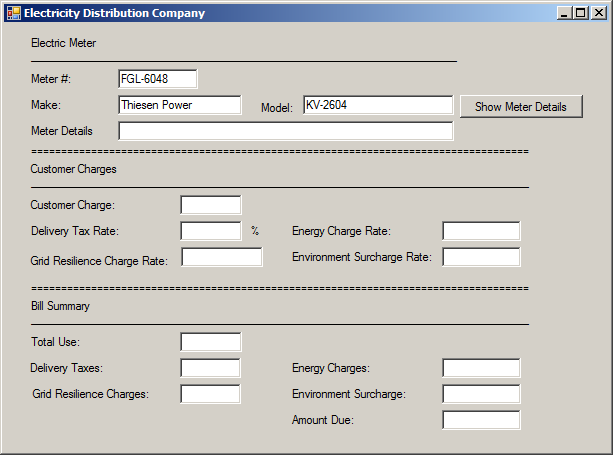Click the 'Grid Resilience Charges:' label

point(91,394)
